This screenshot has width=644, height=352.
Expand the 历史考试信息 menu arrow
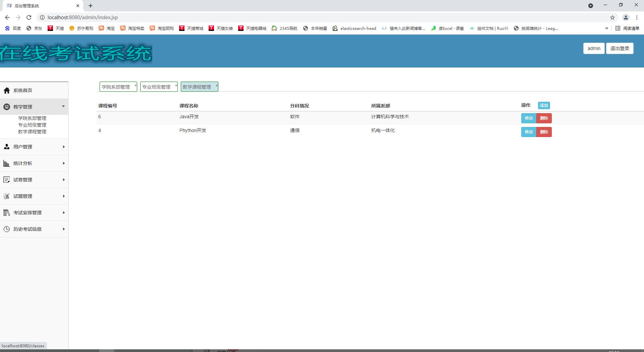pyautogui.click(x=64, y=229)
